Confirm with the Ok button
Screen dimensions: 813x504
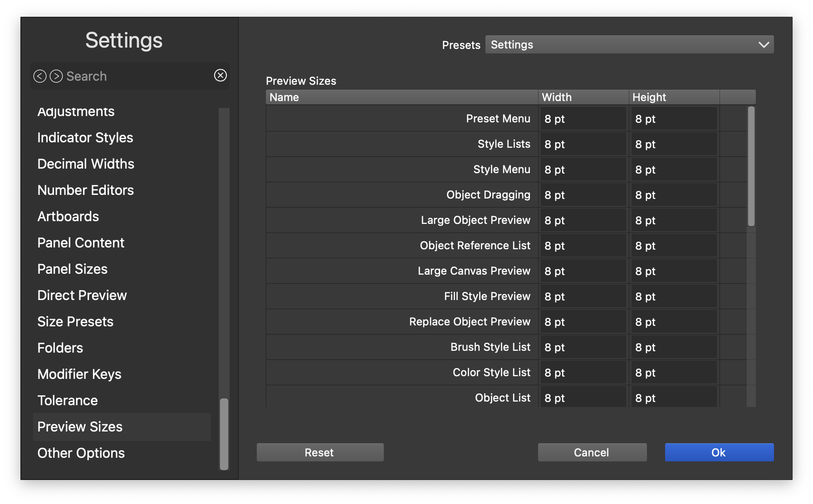719,452
